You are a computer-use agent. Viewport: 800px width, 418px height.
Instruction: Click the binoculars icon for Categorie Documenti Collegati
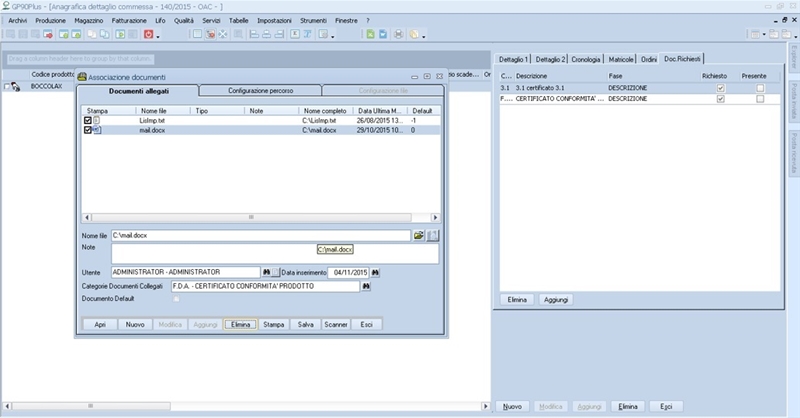(x=366, y=286)
